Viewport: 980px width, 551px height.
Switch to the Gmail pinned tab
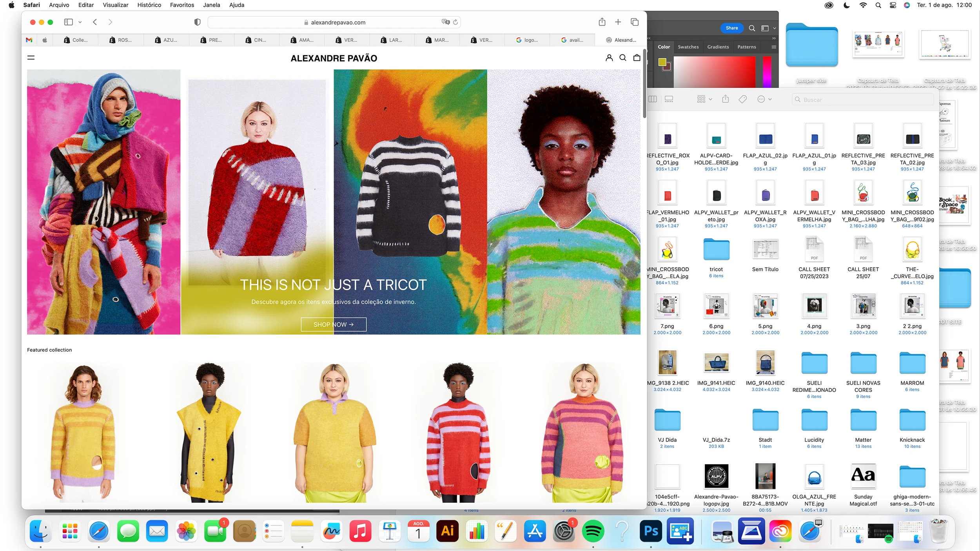(x=29, y=40)
